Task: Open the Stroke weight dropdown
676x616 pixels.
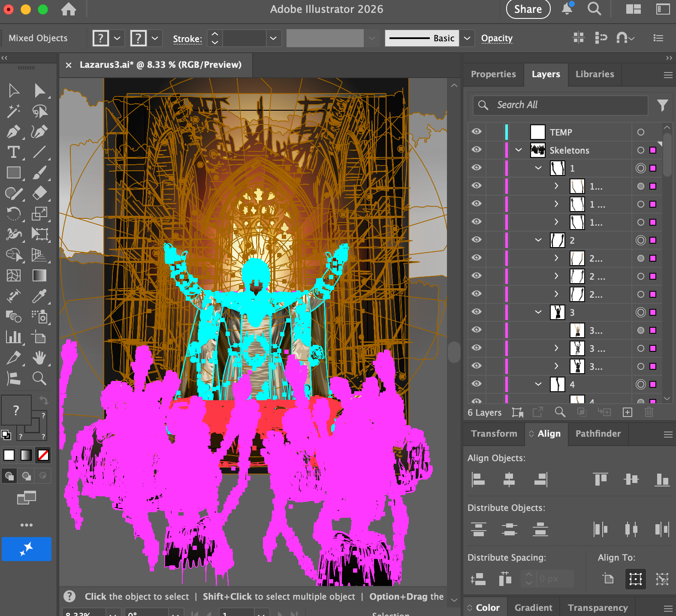Action: coord(273,38)
